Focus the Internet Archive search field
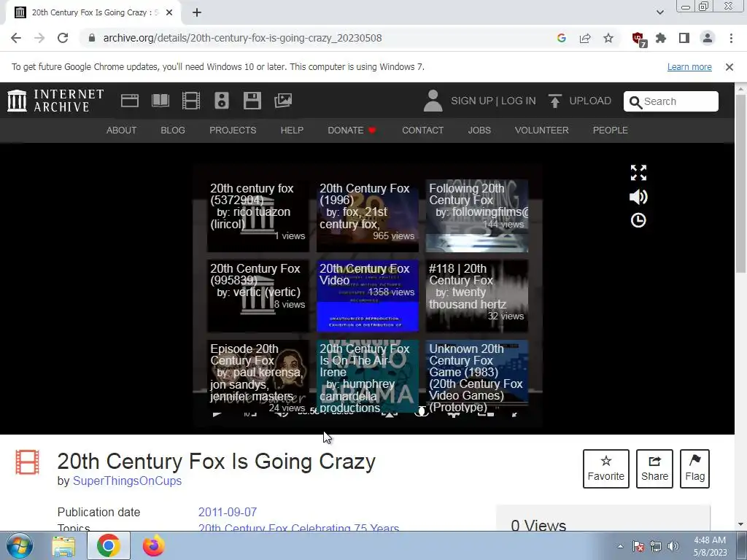747x560 pixels. [671, 101]
